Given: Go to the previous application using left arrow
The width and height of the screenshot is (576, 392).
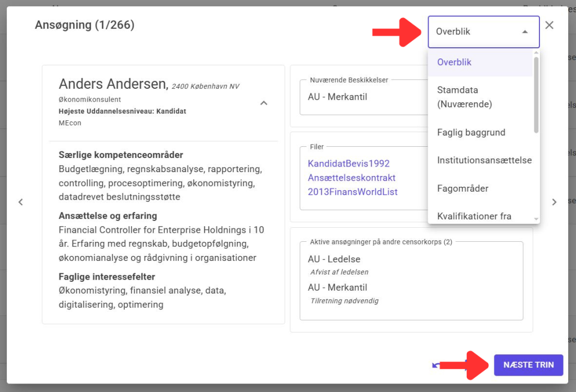Looking at the screenshot, I should [x=21, y=202].
